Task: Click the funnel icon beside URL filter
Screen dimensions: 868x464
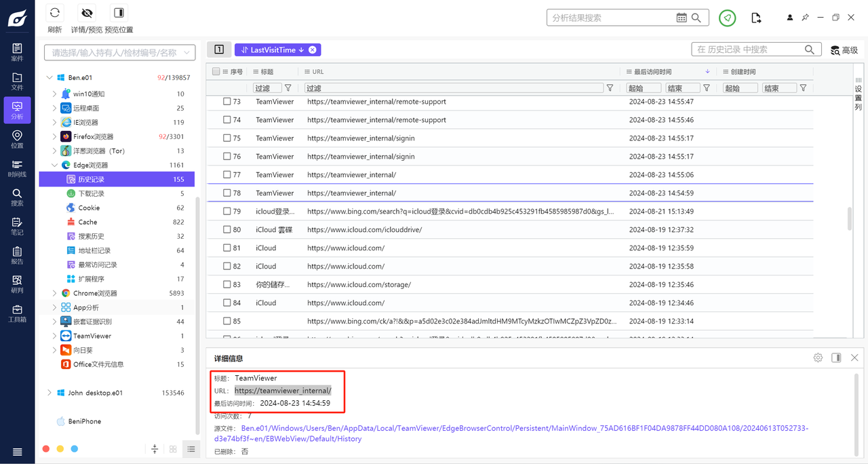Action: pyautogui.click(x=610, y=88)
